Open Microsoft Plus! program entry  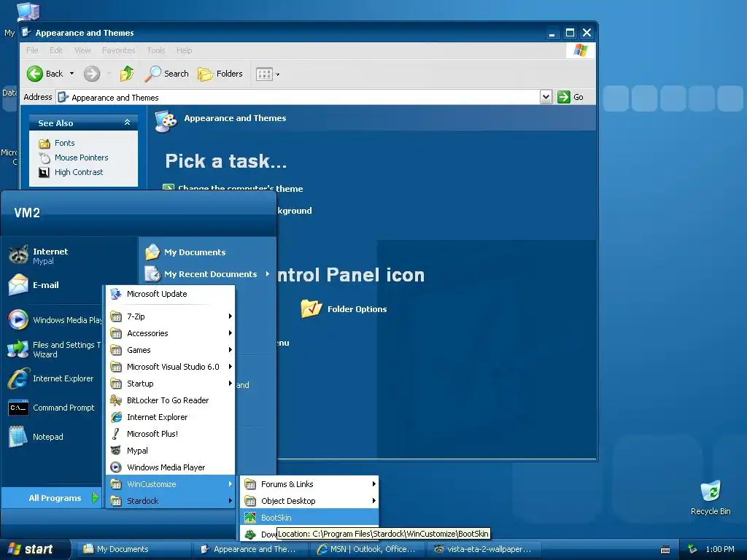[171, 434]
